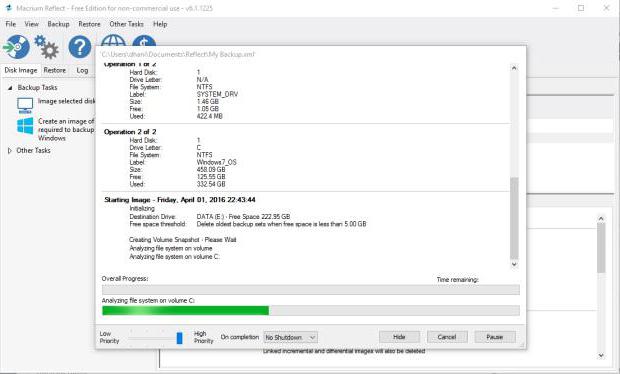Click the main window right panel scroll down arrow
This screenshot has width=620, height=374.
[x=601, y=355]
